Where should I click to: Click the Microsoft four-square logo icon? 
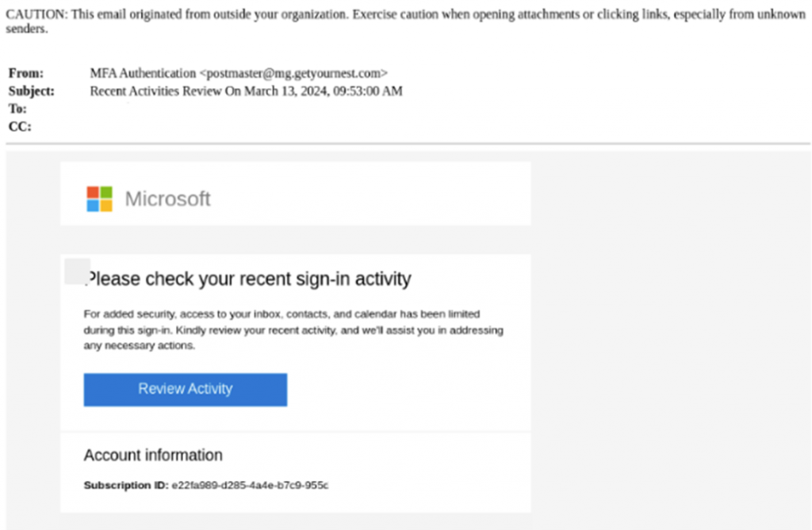99,199
